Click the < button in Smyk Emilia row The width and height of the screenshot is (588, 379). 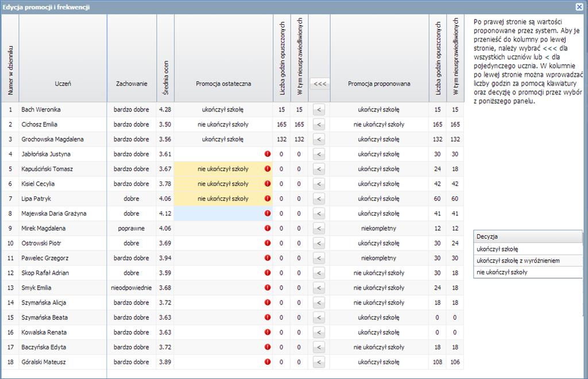click(319, 288)
